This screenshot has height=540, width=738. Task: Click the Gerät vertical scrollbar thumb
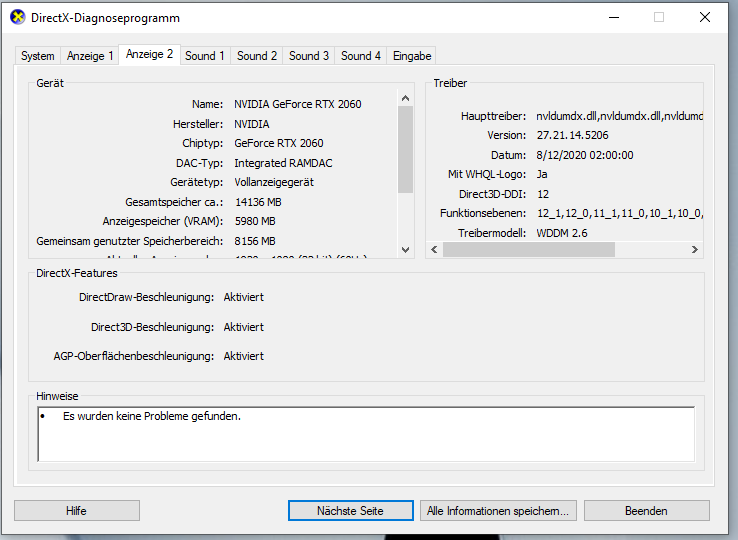coord(405,149)
